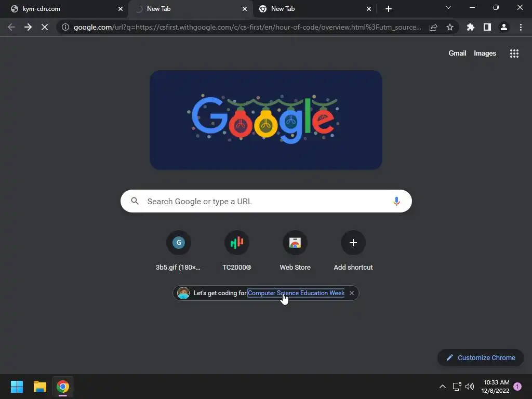
Task: Open Chrome three-dot menu
Action: tap(521, 27)
